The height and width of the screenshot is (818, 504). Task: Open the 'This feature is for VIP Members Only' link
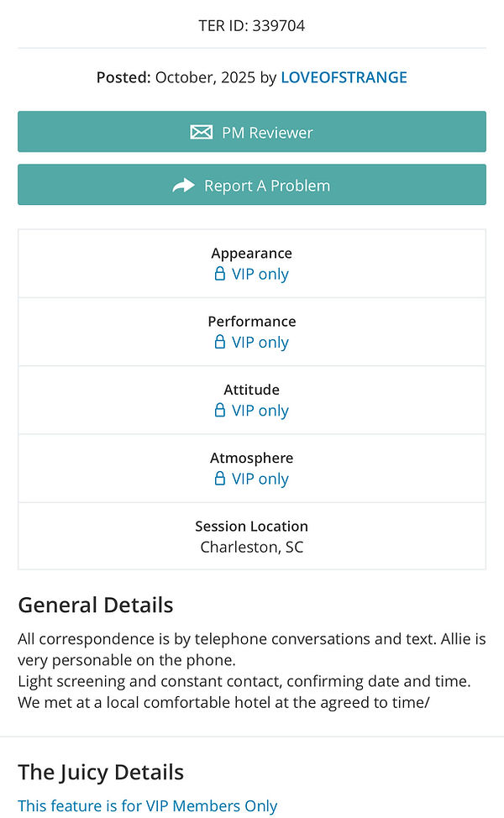click(147, 805)
